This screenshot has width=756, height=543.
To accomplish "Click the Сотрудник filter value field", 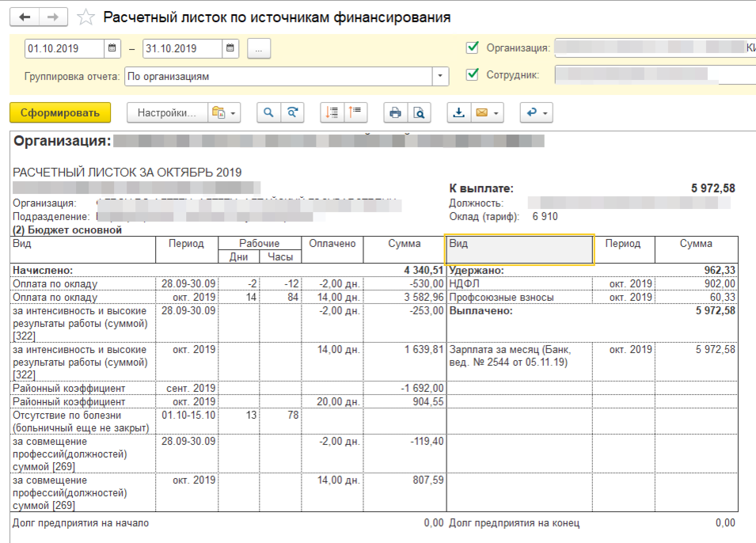I will (x=655, y=74).
